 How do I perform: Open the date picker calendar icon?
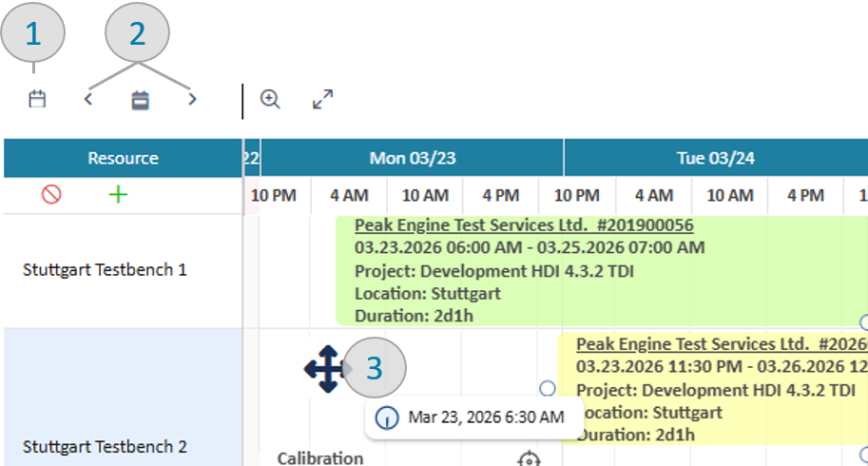[x=37, y=100]
